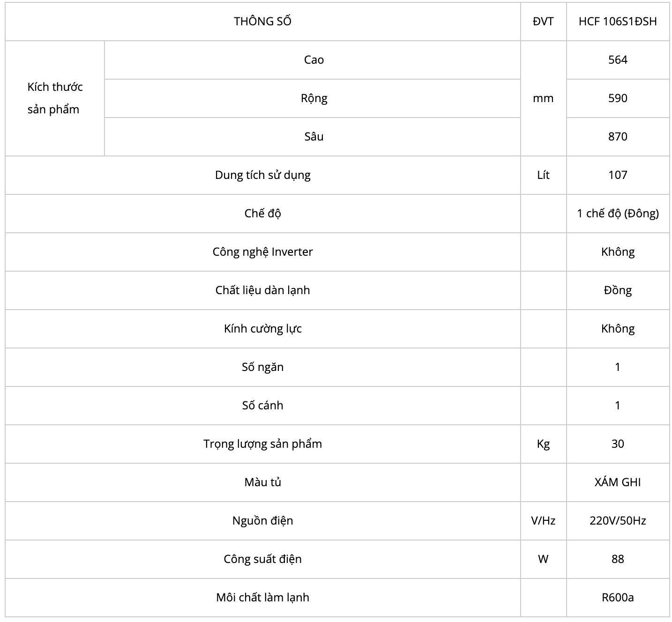Click the THÔNG SỐ header cell
Image resolution: width=672 pixels, height=622 pixels.
[262, 22]
